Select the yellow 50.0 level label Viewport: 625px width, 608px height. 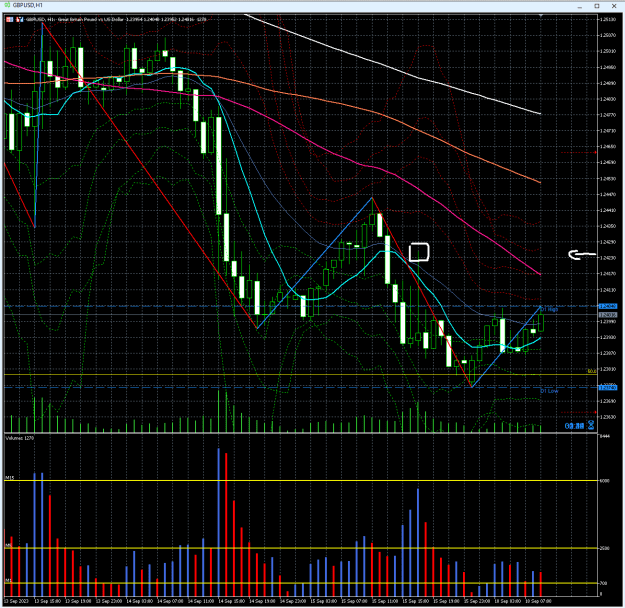tap(592, 371)
